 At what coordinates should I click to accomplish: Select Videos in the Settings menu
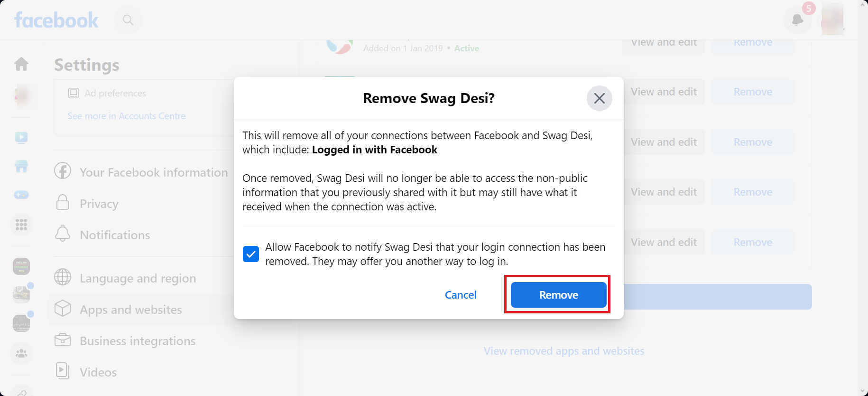[98, 372]
